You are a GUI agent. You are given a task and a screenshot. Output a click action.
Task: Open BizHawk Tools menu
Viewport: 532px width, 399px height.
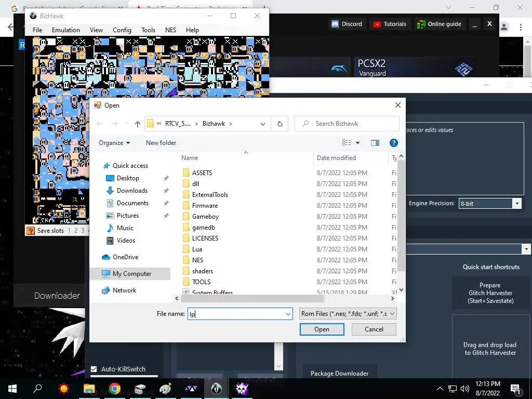click(148, 30)
